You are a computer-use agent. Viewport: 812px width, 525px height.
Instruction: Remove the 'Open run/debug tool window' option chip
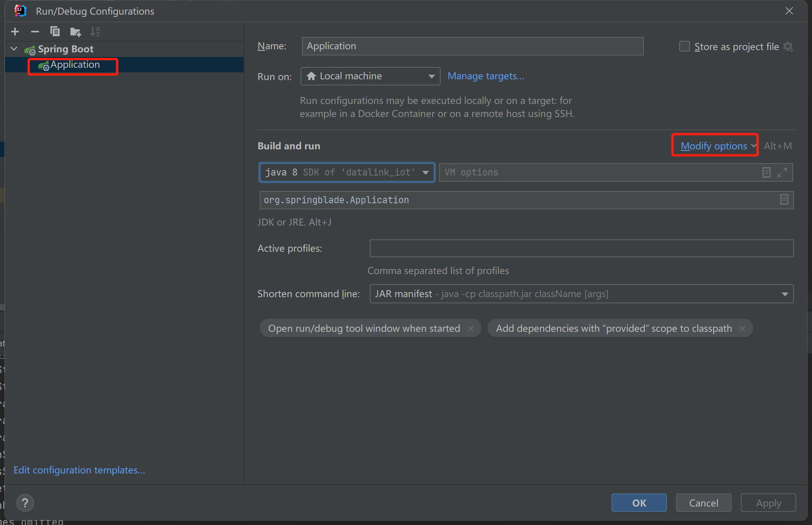coord(471,328)
